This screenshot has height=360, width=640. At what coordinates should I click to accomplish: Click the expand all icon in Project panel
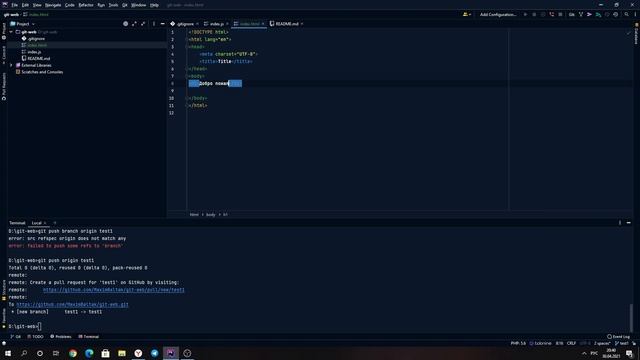point(134,24)
